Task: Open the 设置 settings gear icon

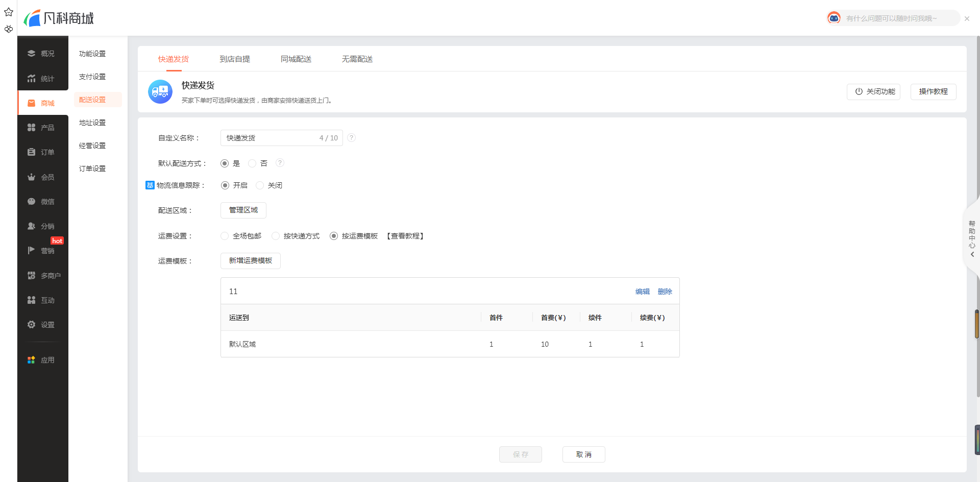Action: 32,325
